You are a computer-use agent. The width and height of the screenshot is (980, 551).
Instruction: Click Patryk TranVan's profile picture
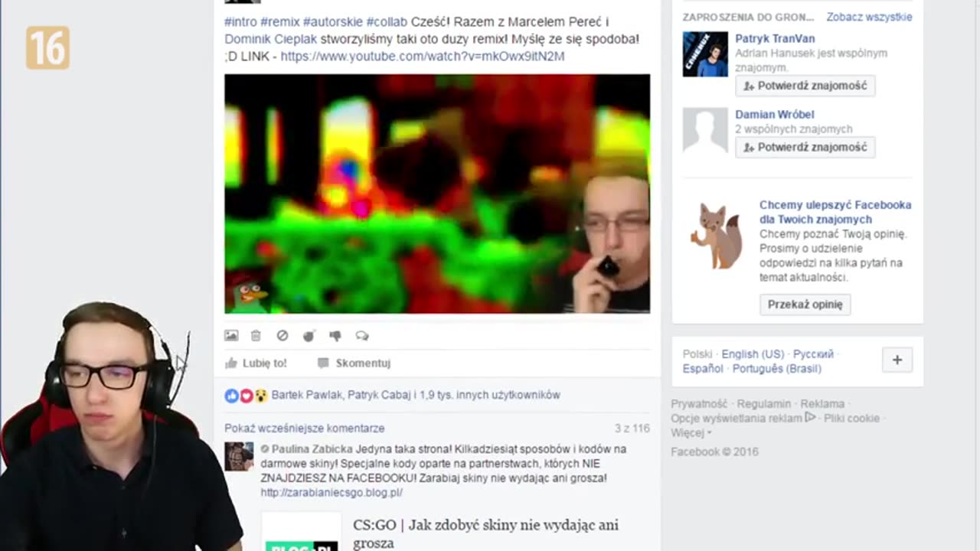coord(705,54)
